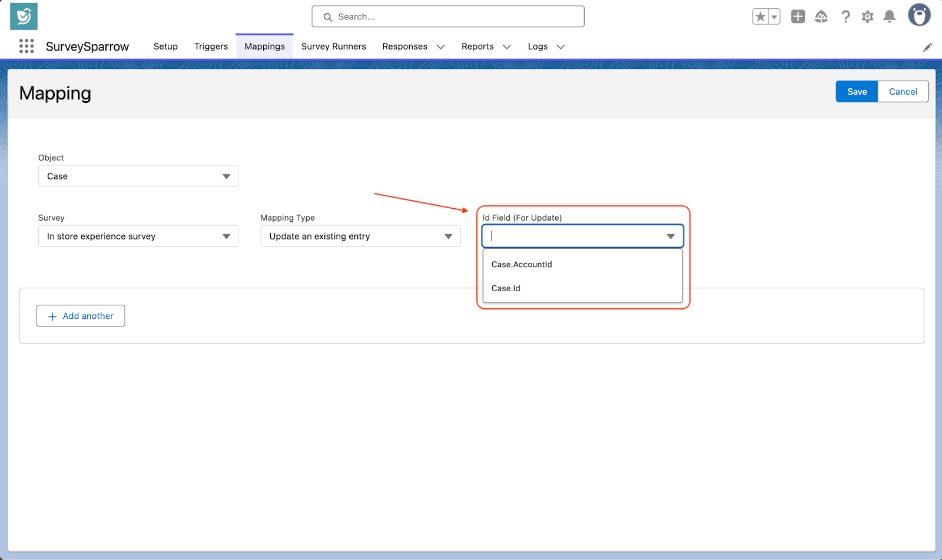Go to the Survey Runners tab
The width and height of the screenshot is (942, 560).
pyautogui.click(x=333, y=46)
